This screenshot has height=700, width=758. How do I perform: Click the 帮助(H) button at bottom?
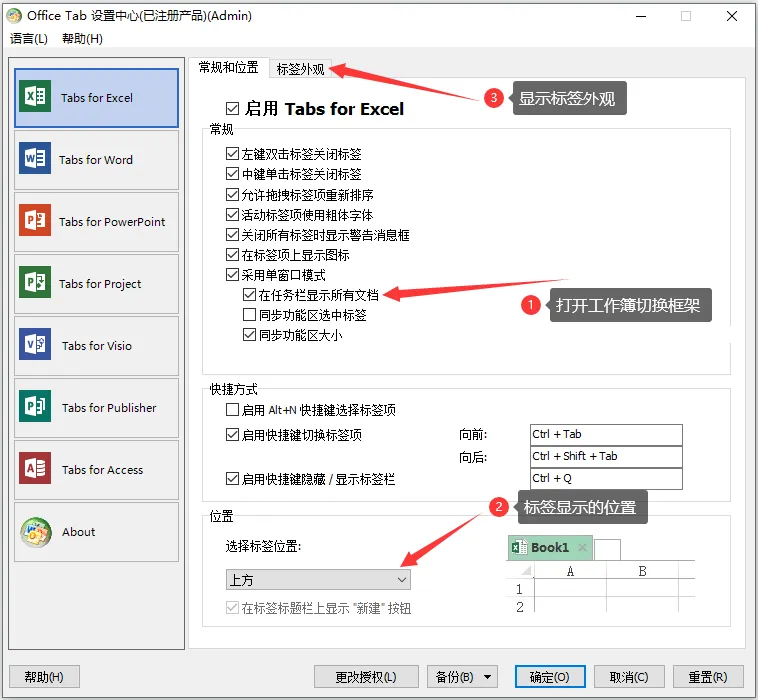tap(44, 677)
